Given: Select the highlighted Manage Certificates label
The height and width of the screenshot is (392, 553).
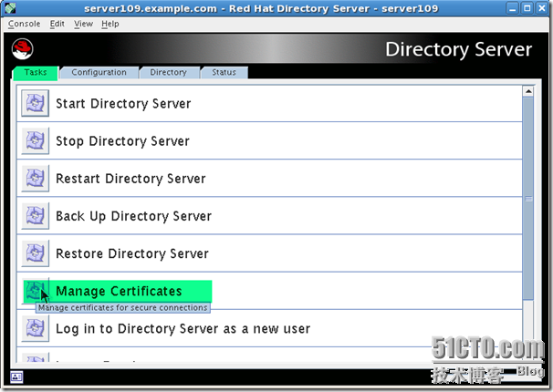Looking at the screenshot, I should (x=119, y=292).
